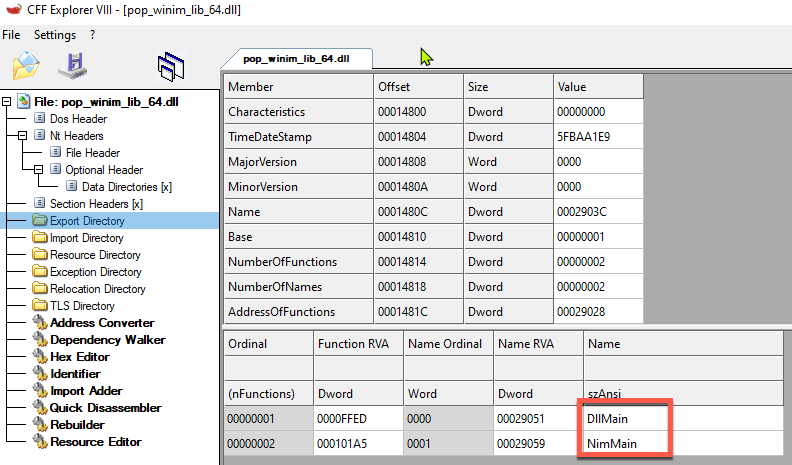Open Data Directories [x] tree entry
This screenshot has width=792, height=465.
click(x=127, y=187)
